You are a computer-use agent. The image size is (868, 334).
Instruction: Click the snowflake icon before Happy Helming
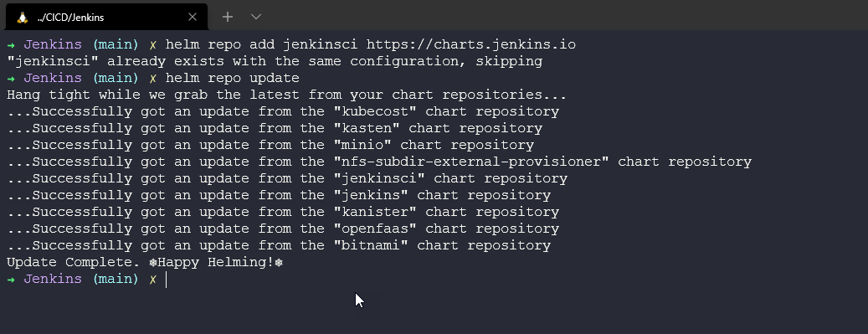coord(153,263)
